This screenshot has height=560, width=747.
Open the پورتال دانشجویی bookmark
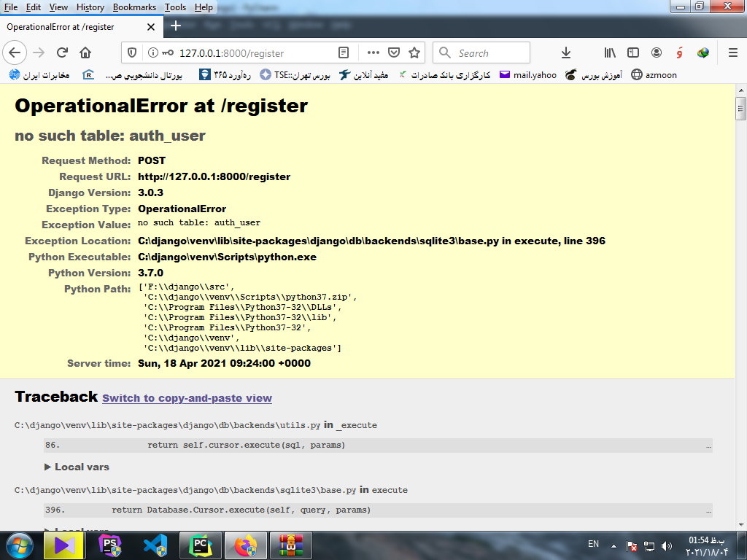click(133, 75)
